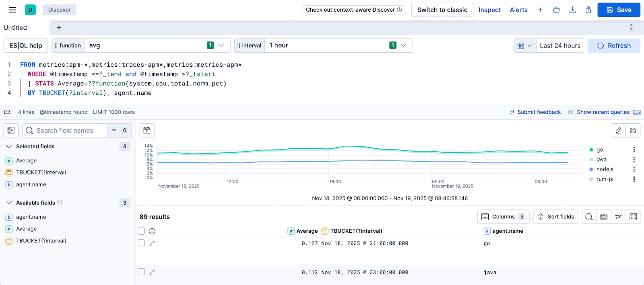
Task: Open the function avg dropdown
Action: point(221,45)
